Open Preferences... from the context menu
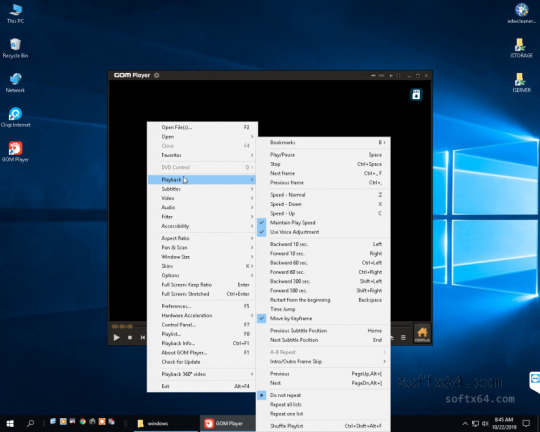Screen dimensions: 540x432 click(x=202, y=306)
